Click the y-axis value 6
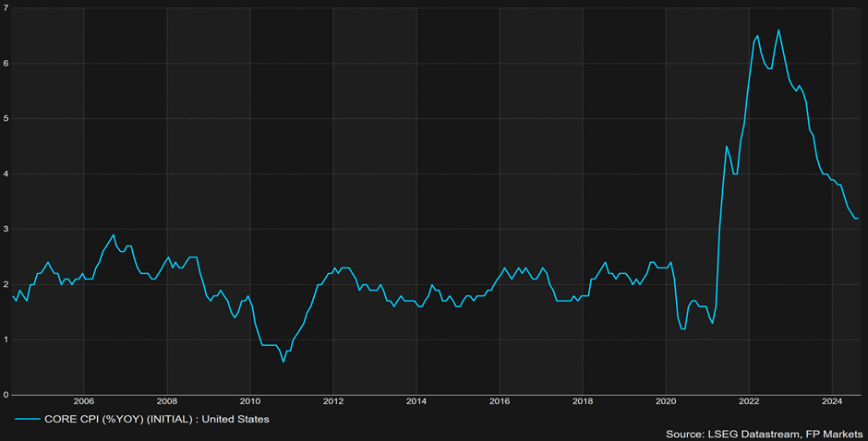Screen dimensions: 868x441 coord(6,64)
